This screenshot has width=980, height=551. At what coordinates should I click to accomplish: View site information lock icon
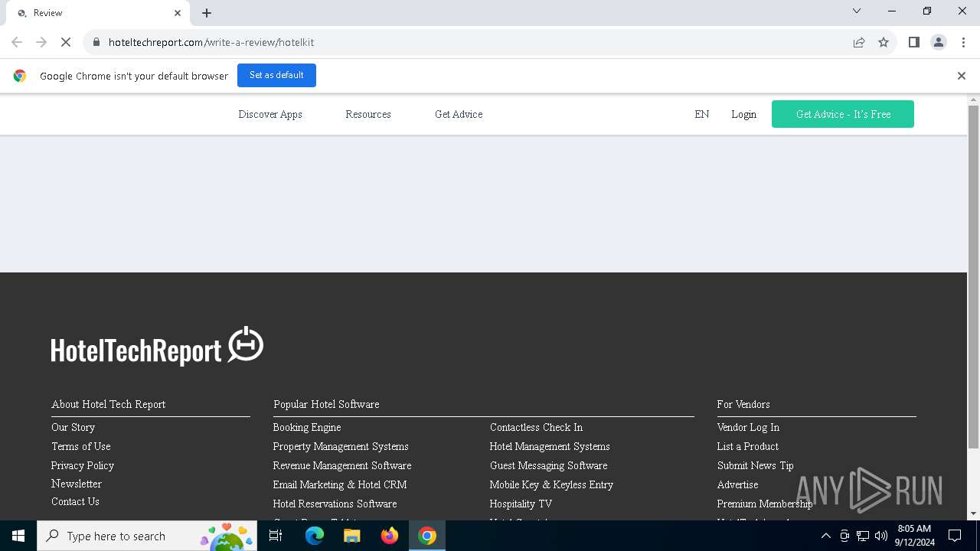(96, 42)
